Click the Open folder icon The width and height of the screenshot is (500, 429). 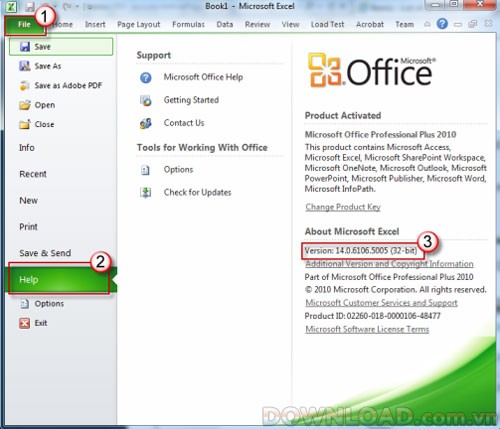point(25,105)
